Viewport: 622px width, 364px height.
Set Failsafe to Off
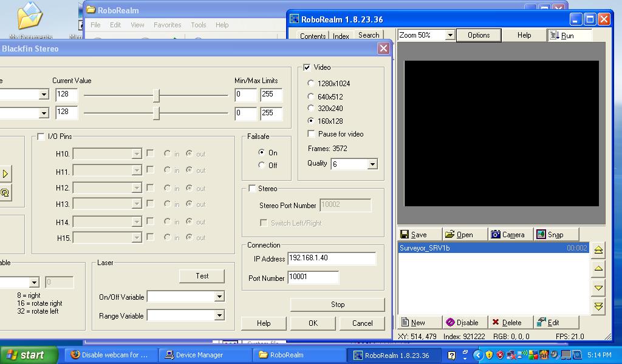(262, 165)
